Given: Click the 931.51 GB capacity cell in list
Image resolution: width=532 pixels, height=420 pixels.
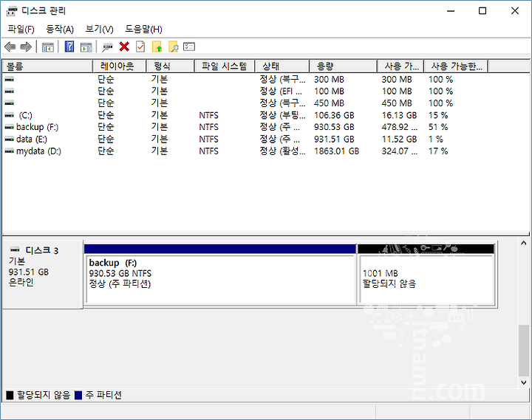Looking at the screenshot, I should 334,140.
